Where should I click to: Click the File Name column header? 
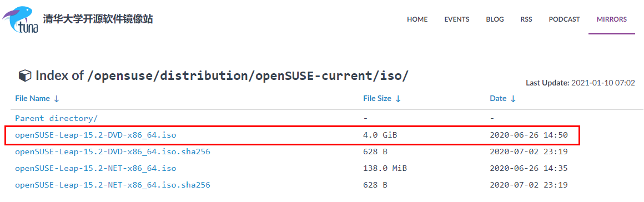(32, 99)
